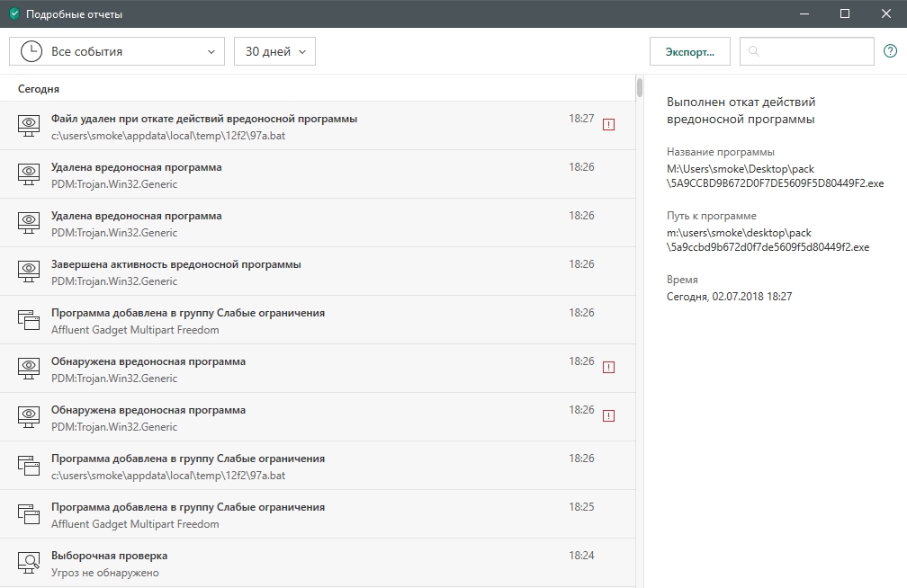This screenshot has width=907, height=588.
Task: Click magnifier monitor icon of Выборочная проверка
Action: point(30,563)
